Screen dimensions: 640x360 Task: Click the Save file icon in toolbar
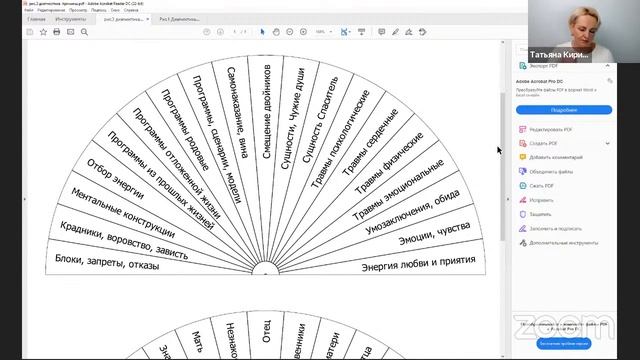(30, 32)
